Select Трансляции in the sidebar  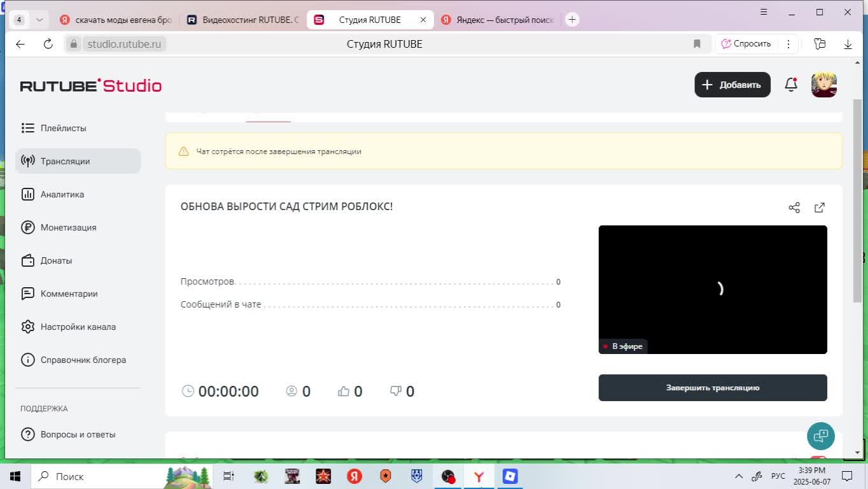(78, 161)
